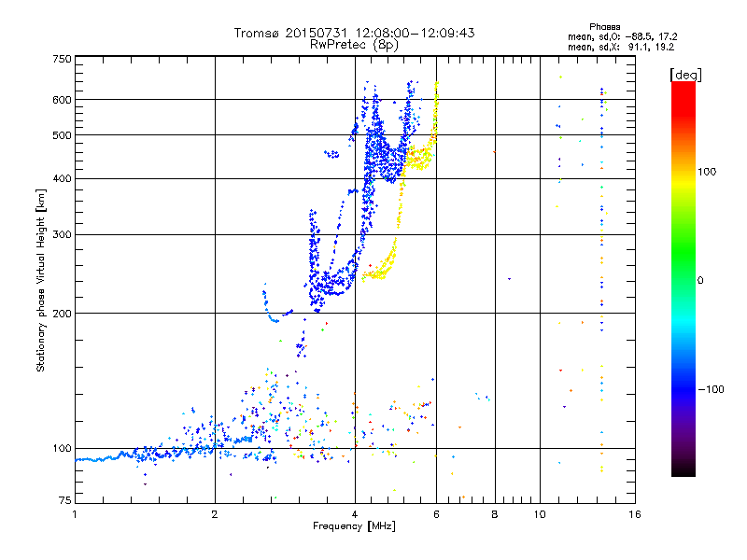Click the y-axis tick label '750'
This screenshot has width=747, height=560.
[62, 59]
